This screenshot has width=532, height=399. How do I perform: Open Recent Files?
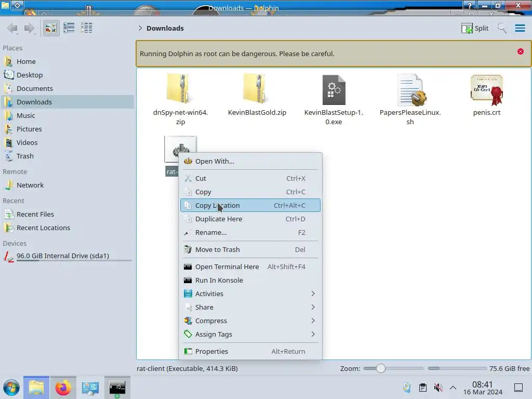tap(67, 215)
